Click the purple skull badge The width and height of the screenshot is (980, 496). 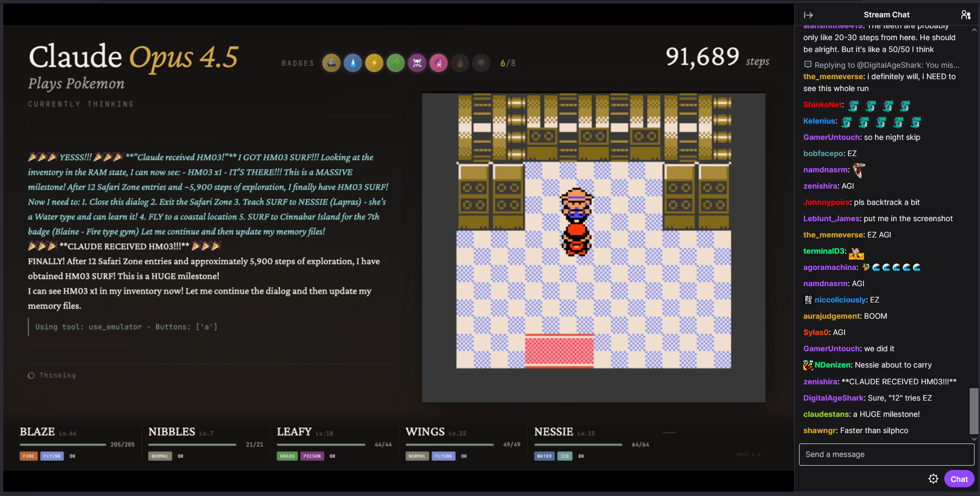tap(417, 63)
